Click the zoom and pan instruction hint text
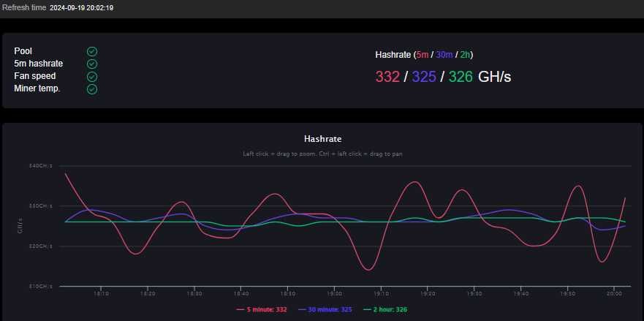 322,154
